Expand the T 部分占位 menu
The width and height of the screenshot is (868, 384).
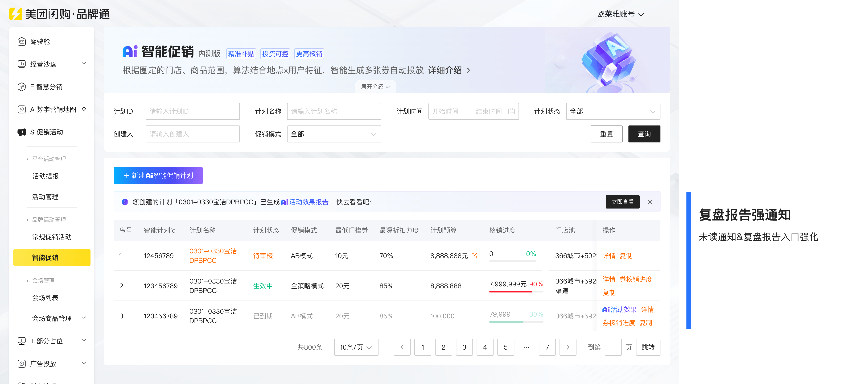pos(84,340)
